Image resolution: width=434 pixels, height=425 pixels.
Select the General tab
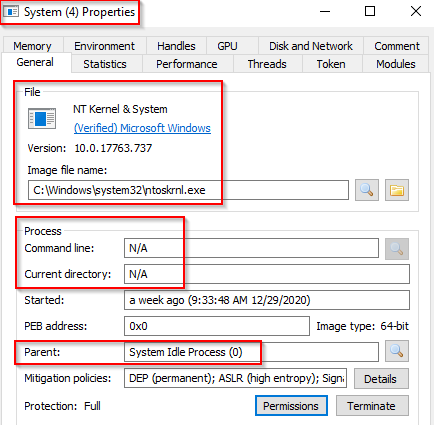tap(35, 62)
